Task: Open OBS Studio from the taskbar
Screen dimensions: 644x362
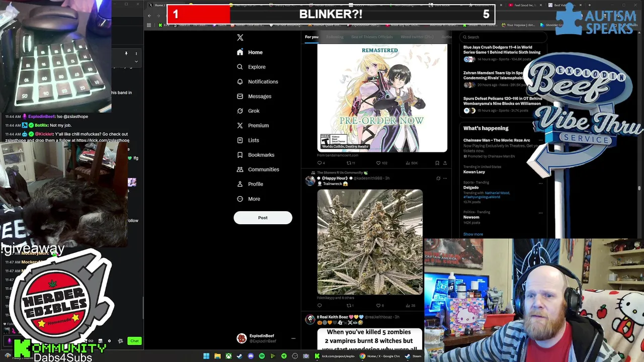Action: (295, 356)
